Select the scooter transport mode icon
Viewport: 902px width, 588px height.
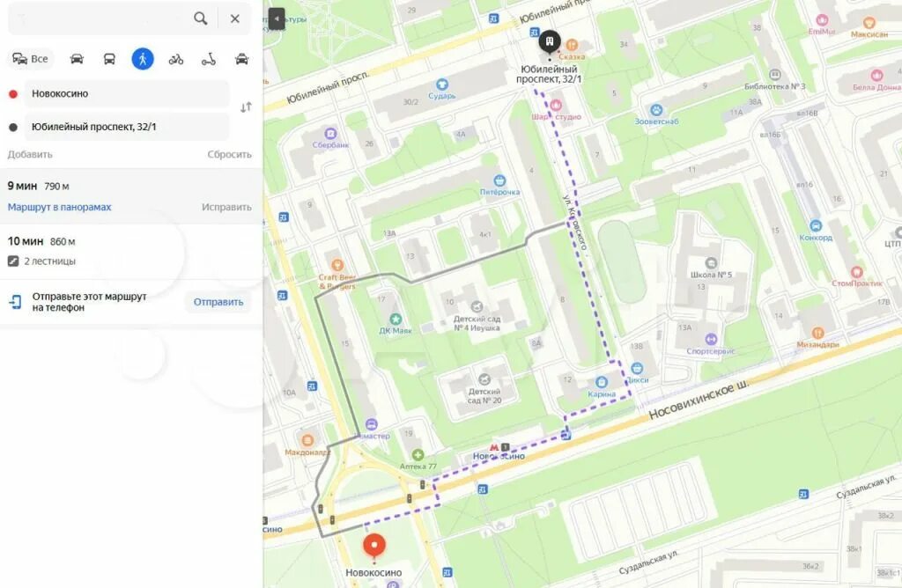tap(209, 59)
